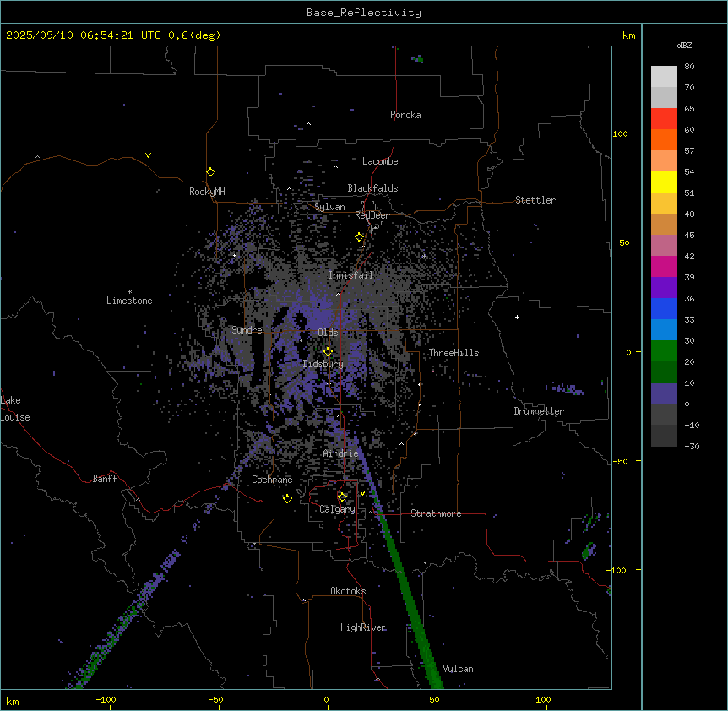This screenshot has width=728, height=711.
Task: Click the Innisfail city label
Action: (x=350, y=275)
